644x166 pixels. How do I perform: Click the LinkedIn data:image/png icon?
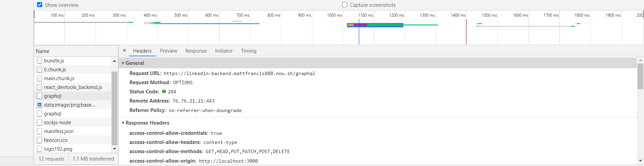39,105
